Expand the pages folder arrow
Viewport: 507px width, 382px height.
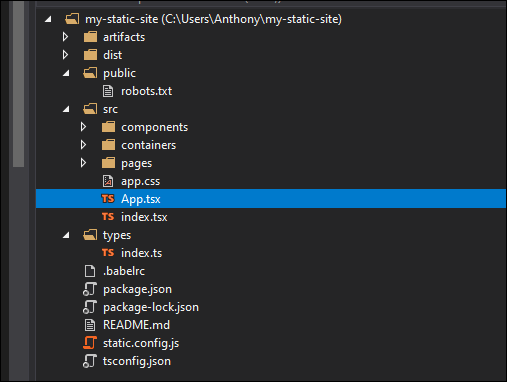[83, 163]
